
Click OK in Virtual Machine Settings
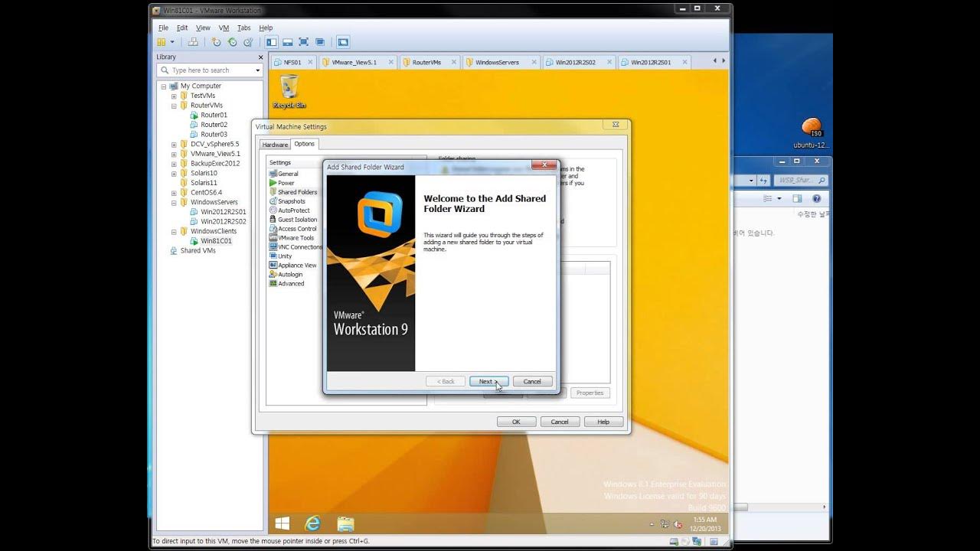(516, 422)
